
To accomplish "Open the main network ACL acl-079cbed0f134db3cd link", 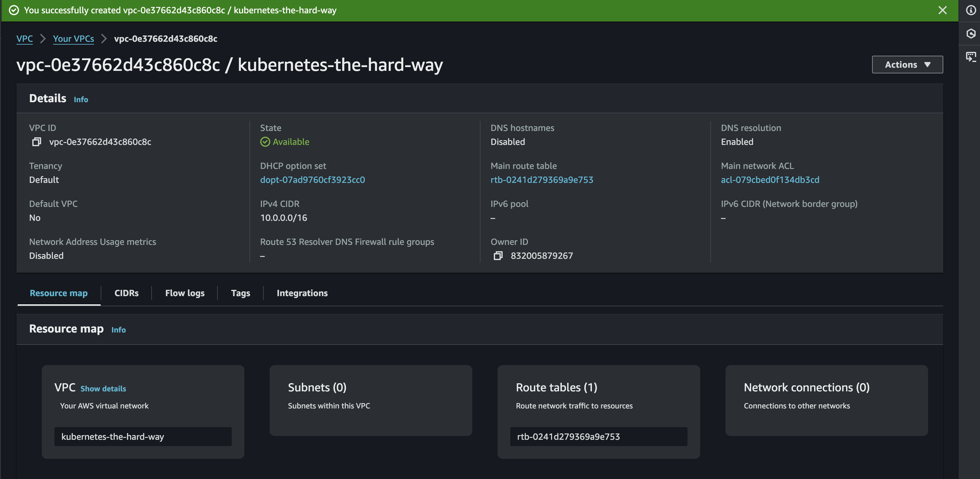I will coord(770,180).
